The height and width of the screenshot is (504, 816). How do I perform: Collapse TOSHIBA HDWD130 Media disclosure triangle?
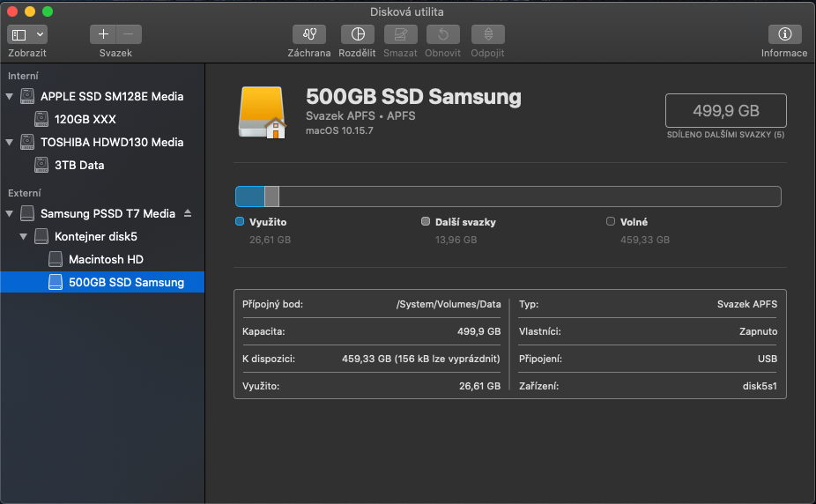[x=10, y=142]
